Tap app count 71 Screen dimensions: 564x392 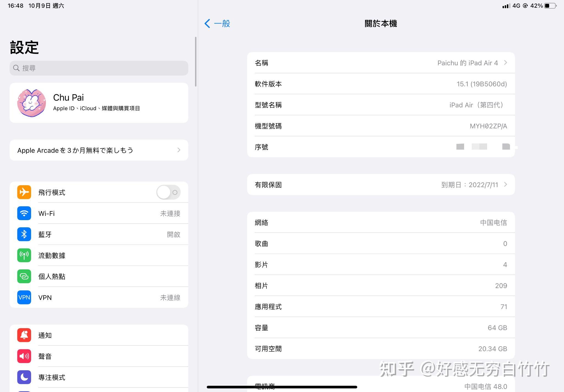504,307
